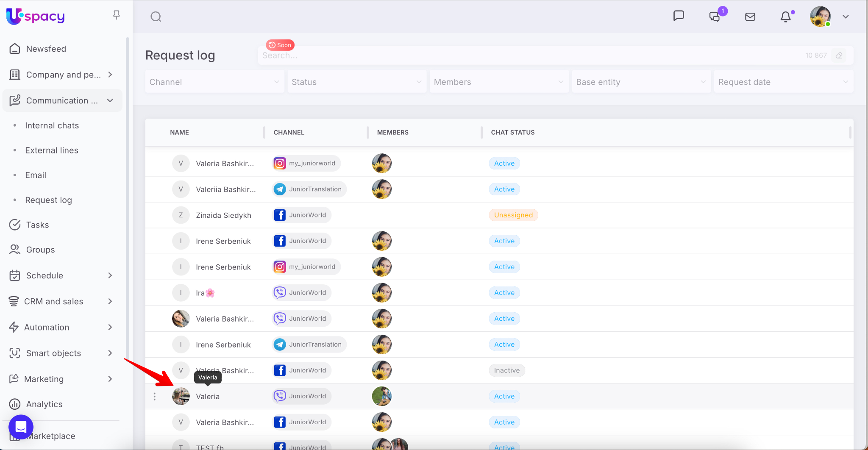The image size is (868, 450).
Task: Click the Request log search field
Action: 530,56
